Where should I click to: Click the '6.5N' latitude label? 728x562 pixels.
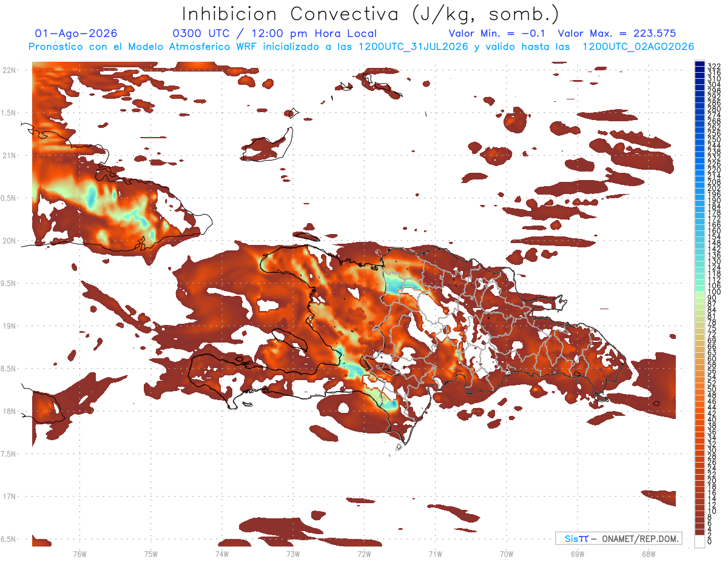(8, 539)
